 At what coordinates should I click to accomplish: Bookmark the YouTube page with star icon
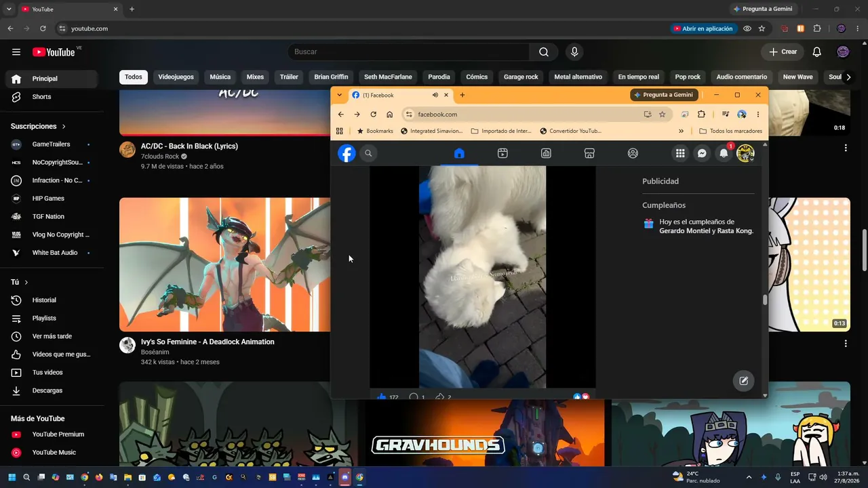pos(762,28)
